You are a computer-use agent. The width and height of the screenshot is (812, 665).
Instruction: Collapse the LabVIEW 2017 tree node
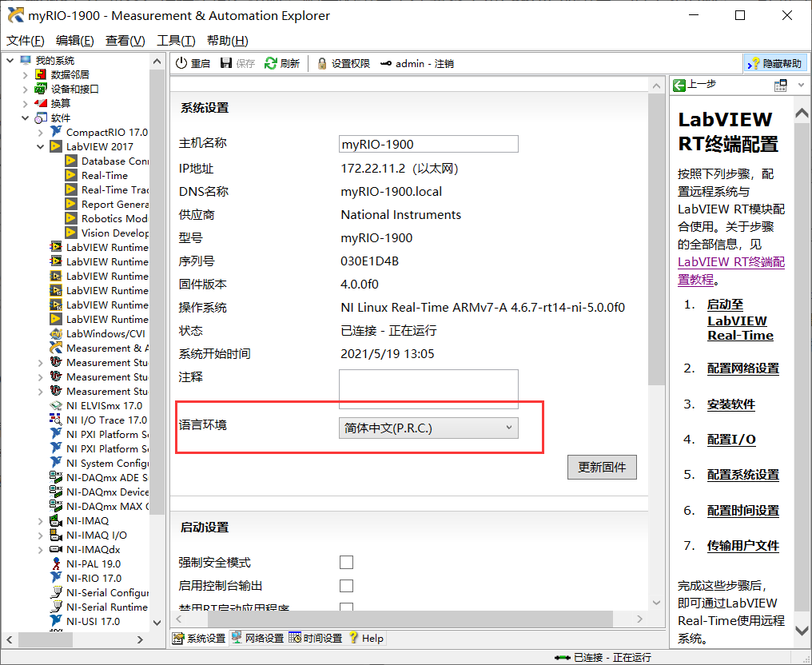click(x=40, y=146)
